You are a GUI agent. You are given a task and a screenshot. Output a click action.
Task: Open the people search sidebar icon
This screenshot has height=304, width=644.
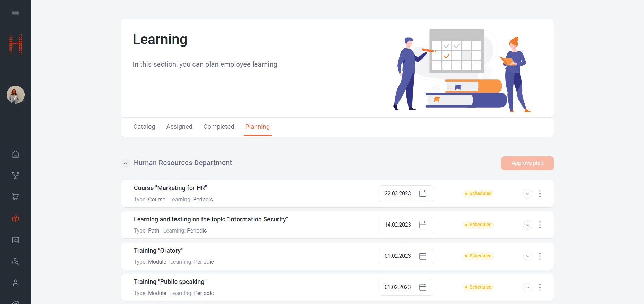click(16, 261)
